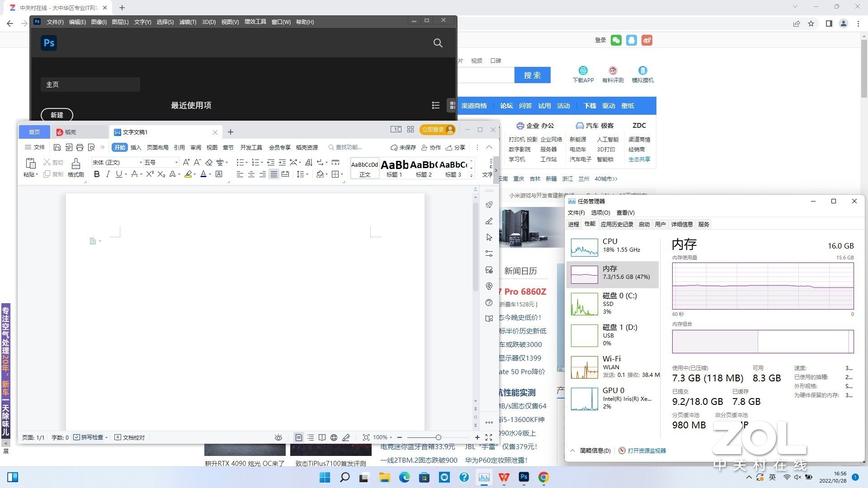Open the line spacing dropdown
Viewport: 868px width, 488px height.
tap(303, 174)
